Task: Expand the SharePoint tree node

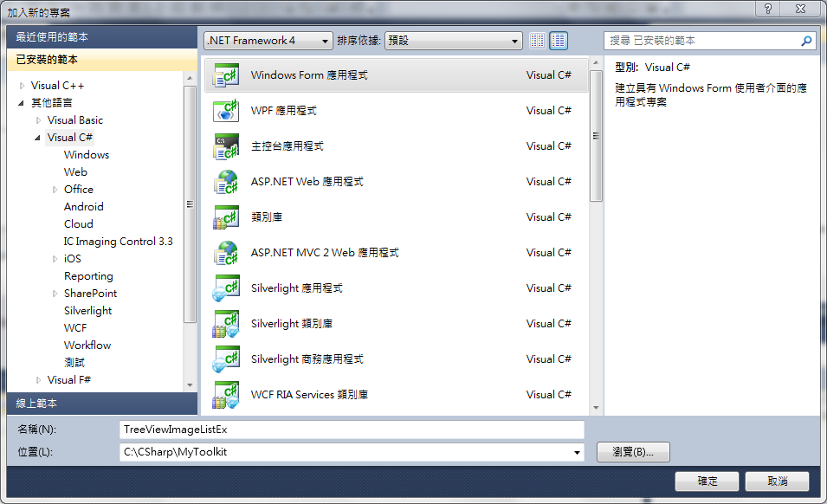Action: (x=55, y=294)
